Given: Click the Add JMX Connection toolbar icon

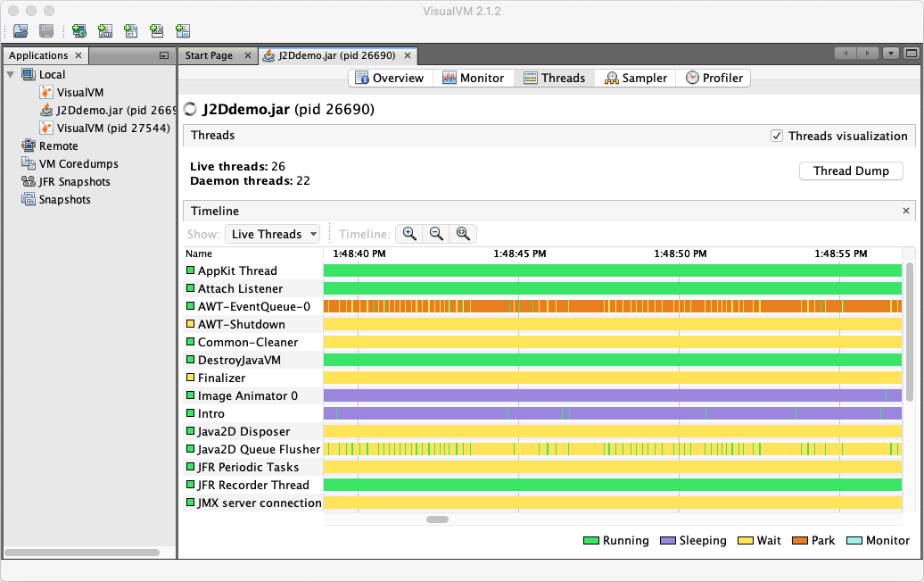Looking at the screenshot, I should tap(105, 30).
